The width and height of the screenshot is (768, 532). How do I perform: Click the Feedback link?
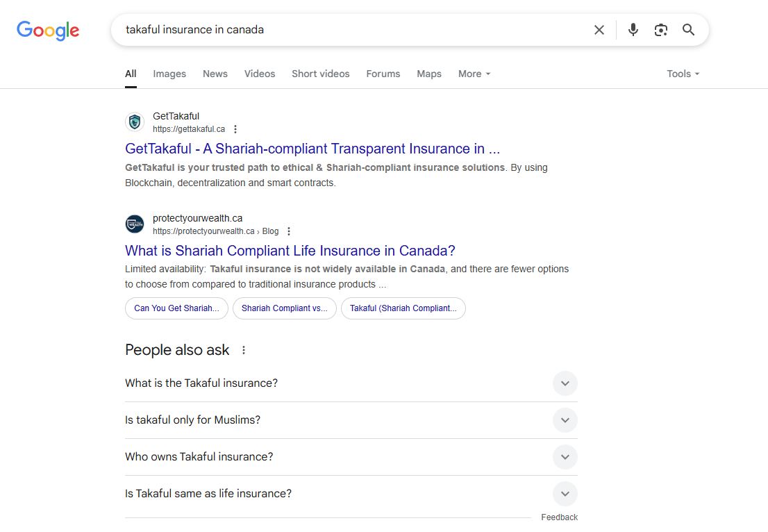[x=560, y=517]
